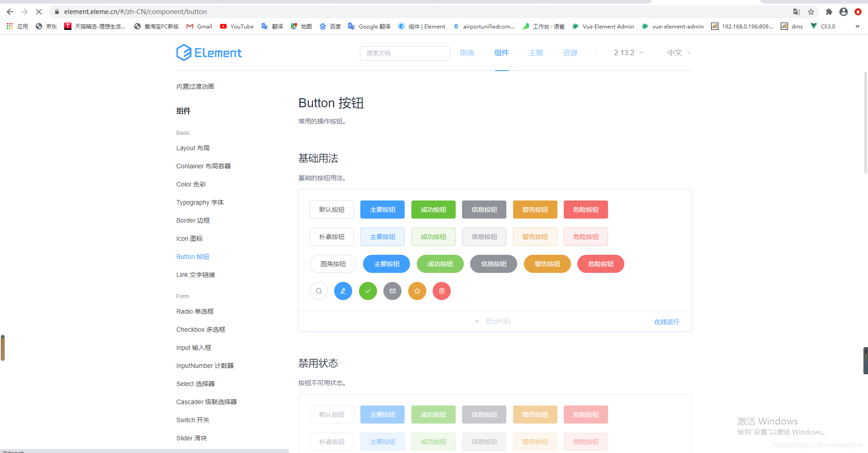
Task: Click the solid blue 主要按钮 button
Action: (x=382, y=210)
